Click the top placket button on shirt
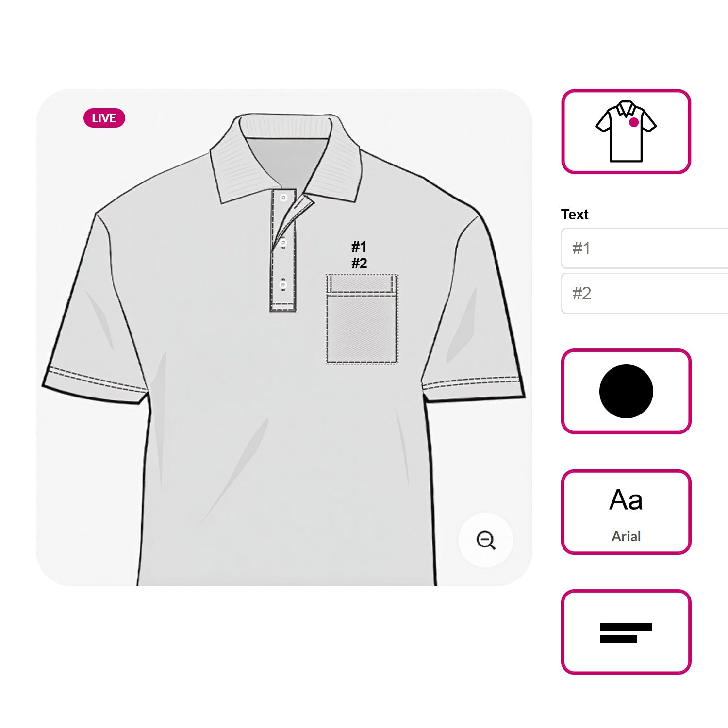 pyautogui.click(x=283, y=198)
